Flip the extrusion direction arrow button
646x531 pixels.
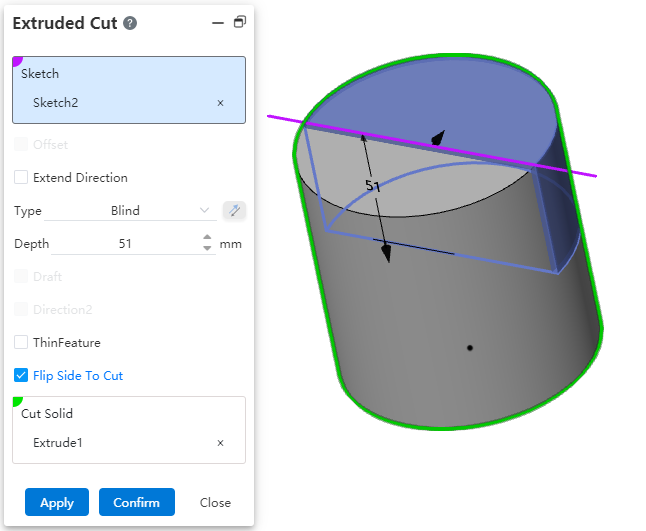[234, 211]
